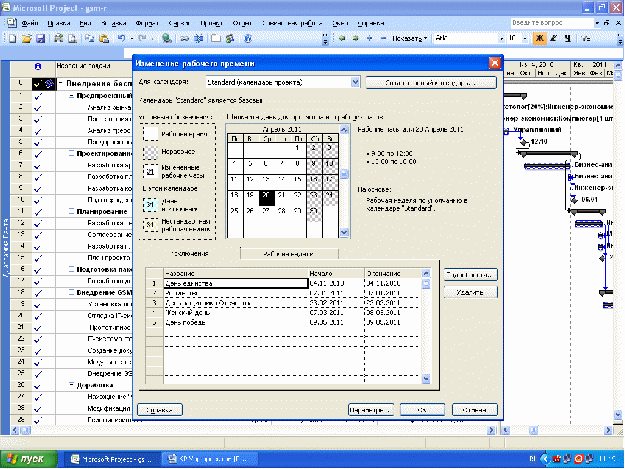This screenshot has height=469, width=625.
Task: Click the Print icon in toolbar
Action: (59, 39)
